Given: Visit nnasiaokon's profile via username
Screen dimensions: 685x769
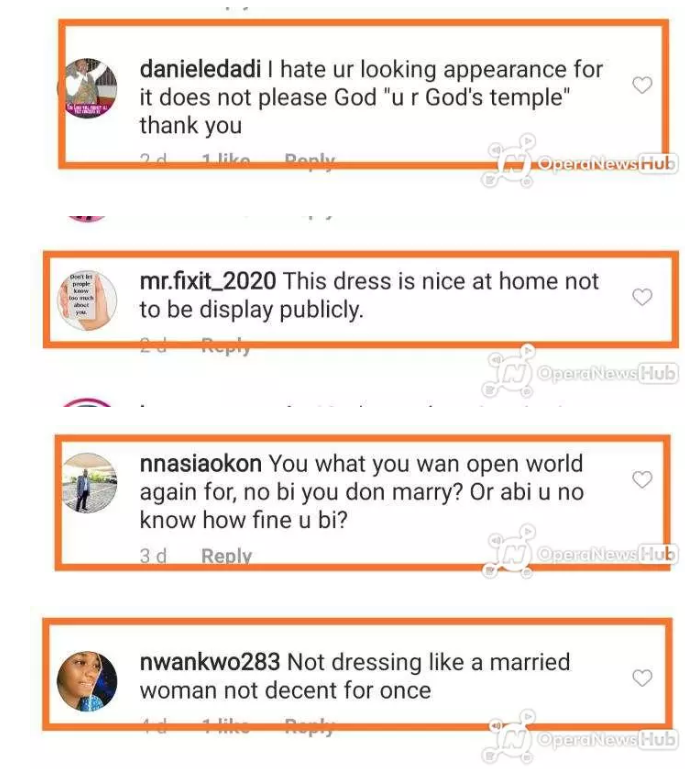Looking at the screenshot, I should 201,464.
